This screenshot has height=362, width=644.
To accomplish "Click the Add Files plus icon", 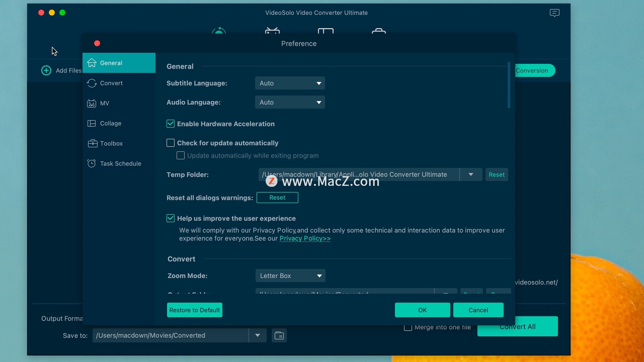I will point(46,70).
